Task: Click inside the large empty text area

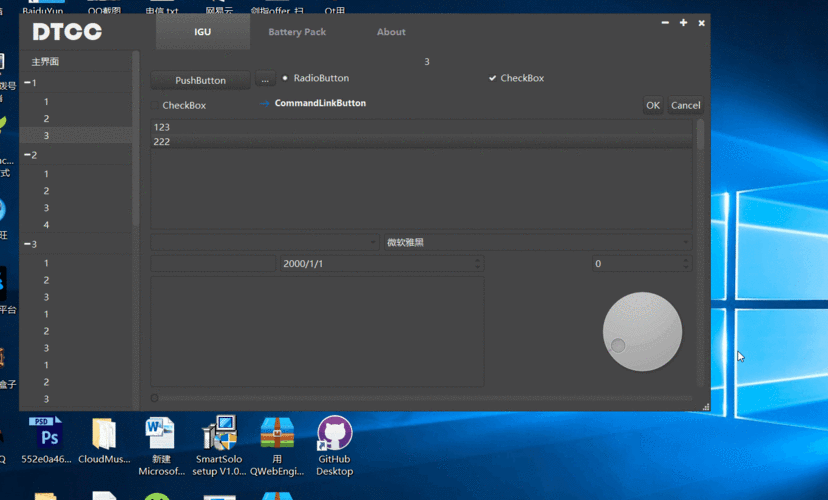Action: [x=317, y=332]
